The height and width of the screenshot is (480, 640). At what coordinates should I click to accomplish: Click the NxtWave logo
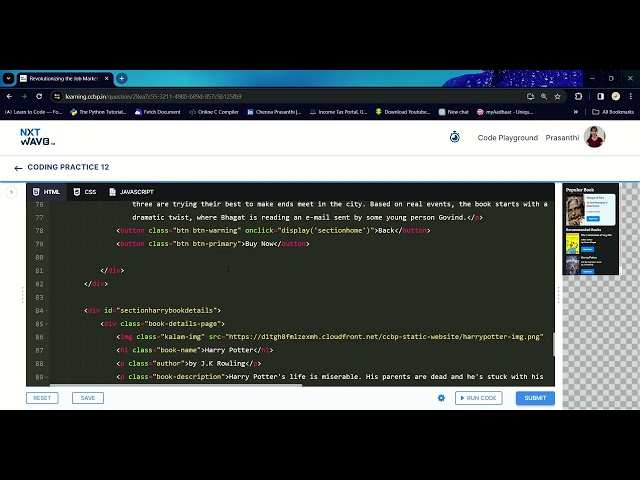click(38, 137)
